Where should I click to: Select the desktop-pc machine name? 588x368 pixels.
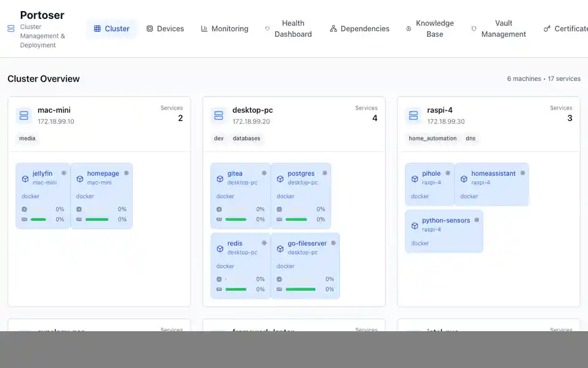(252, 110)
